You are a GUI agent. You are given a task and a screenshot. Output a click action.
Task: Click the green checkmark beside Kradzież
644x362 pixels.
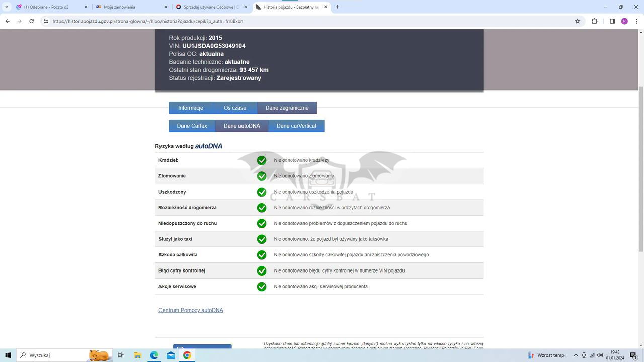(x=262, y=160)
